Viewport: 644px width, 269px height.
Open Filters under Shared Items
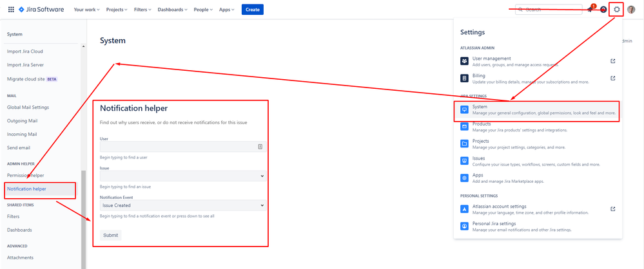(x=13, y=216)
